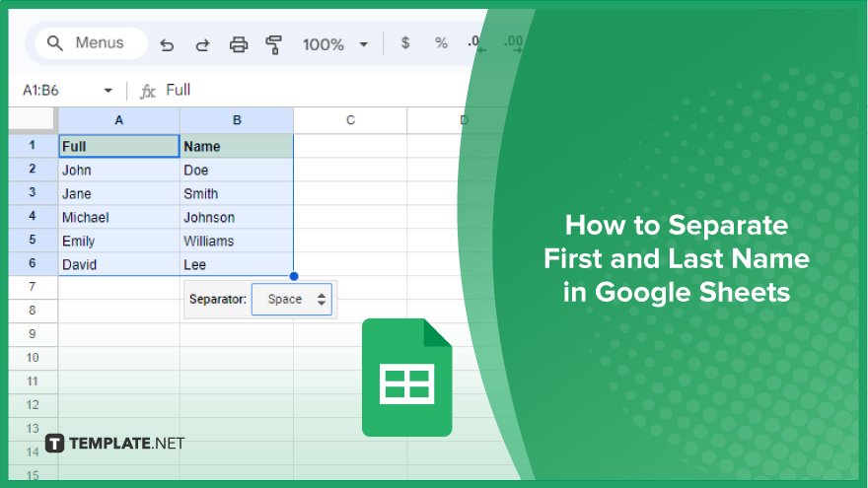Click cell containing Williams
Screen dimensions: 868x488
tap(237, 241)
